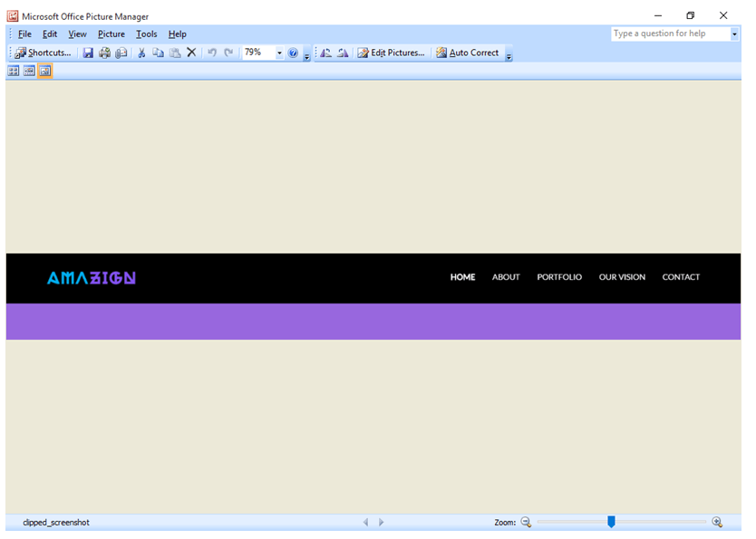
Task: Enable Single picture view
Action: [44, 71]
